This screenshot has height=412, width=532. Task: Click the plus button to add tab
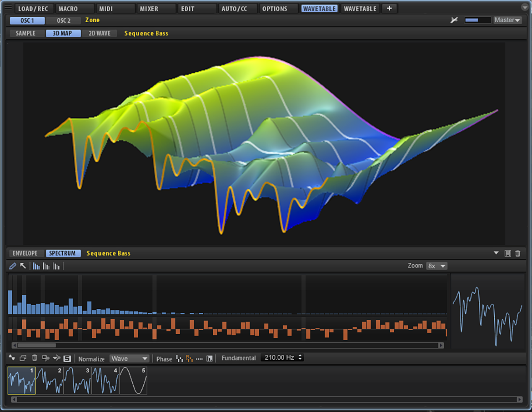point(389,8)
